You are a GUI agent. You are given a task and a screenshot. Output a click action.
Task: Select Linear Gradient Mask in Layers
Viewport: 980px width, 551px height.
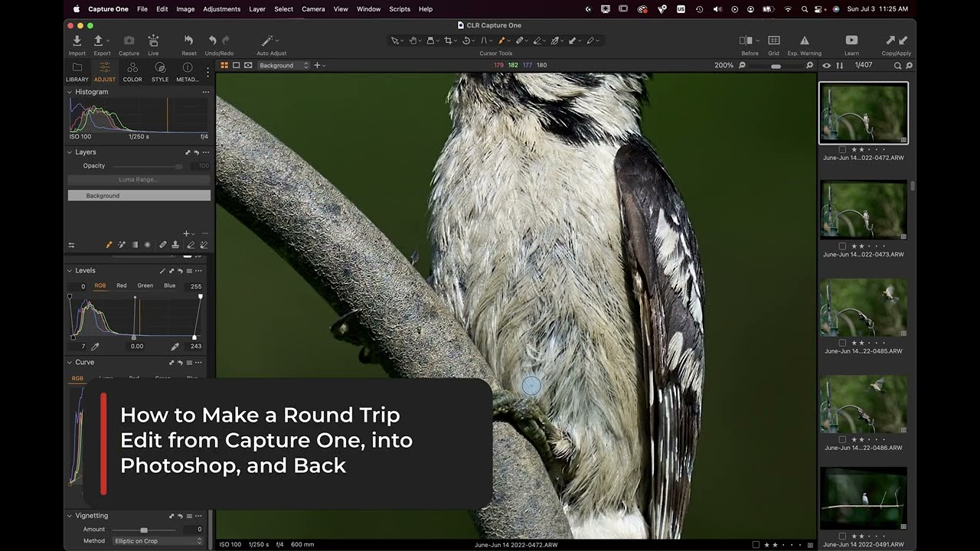click(x=135, y=245)
